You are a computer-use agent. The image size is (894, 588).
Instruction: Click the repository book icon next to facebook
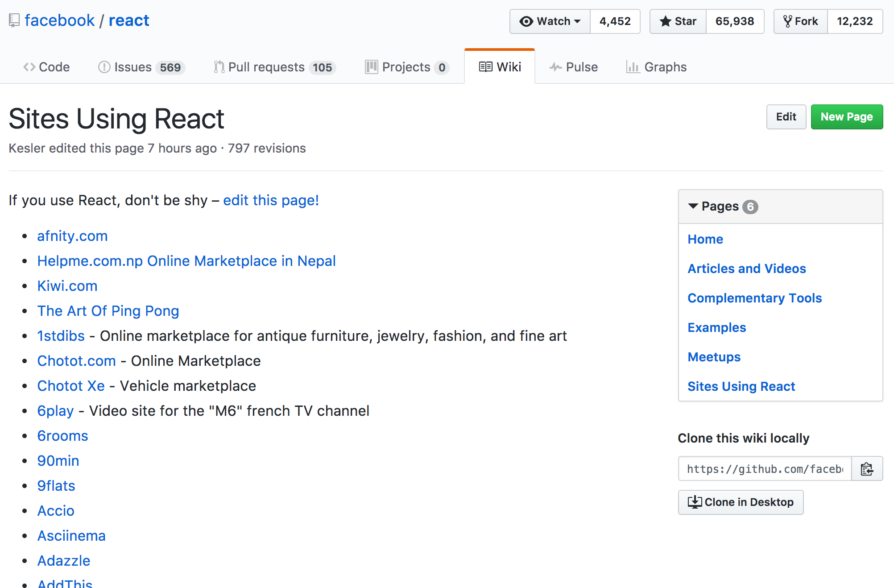point(14,21)
